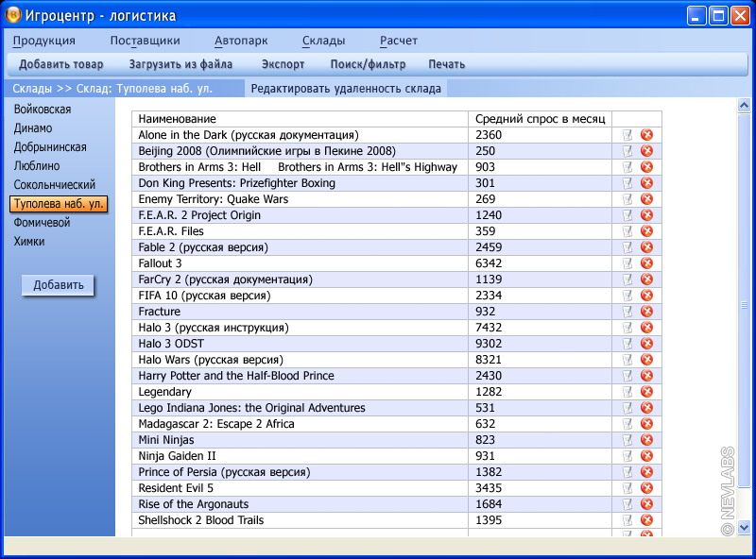Delete the Halo 3 ODST entry

coord(647,344)
